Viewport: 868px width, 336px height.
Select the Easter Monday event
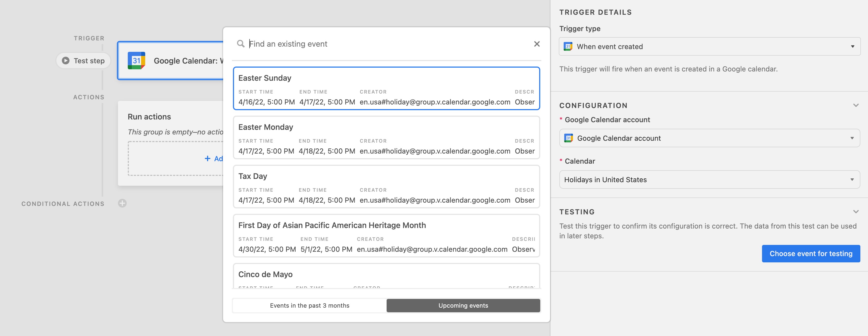pos(387,138)
